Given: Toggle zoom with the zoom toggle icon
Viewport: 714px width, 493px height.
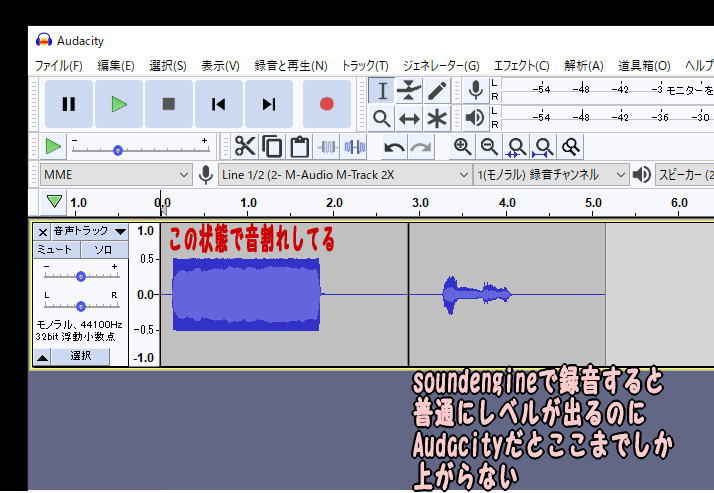Looking at the screenshot, I should coord(571,147).
